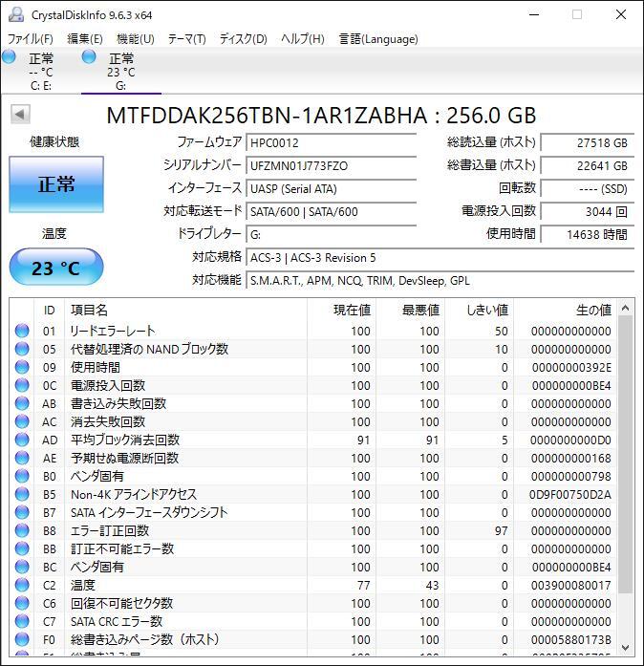This screenshot has height=666, width=644.
Task: Click status orb of row C7 SATA CRC エラー数
Action: click(22, 621)
